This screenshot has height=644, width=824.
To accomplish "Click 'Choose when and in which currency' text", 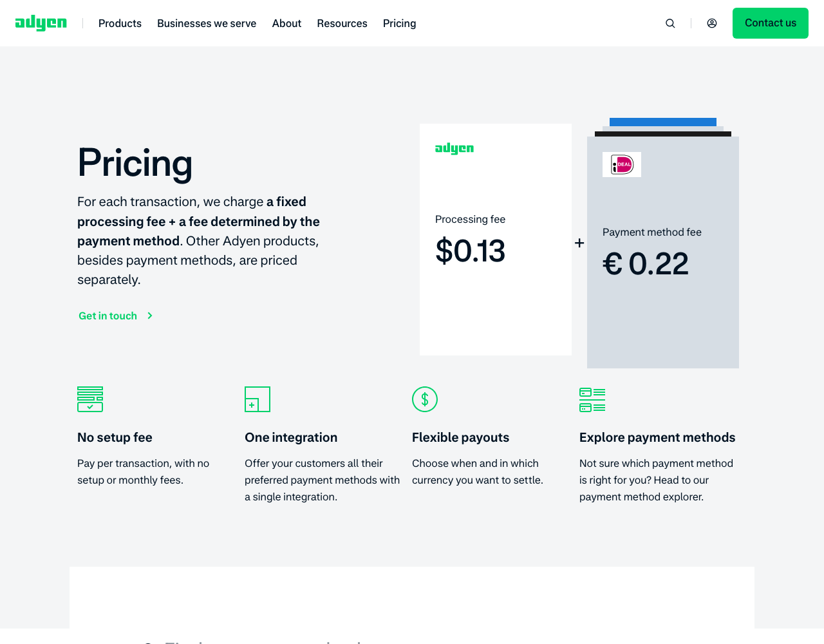I will tap(478, 471).
